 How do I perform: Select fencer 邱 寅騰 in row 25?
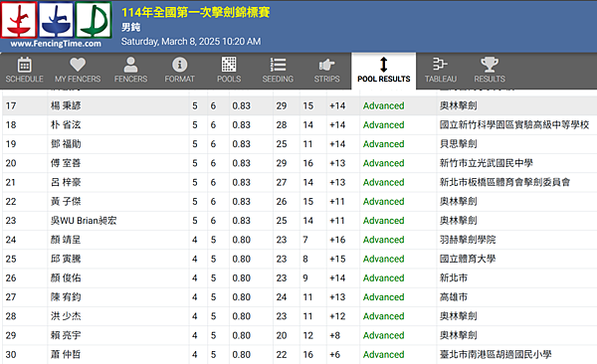(x=66, y=259)
